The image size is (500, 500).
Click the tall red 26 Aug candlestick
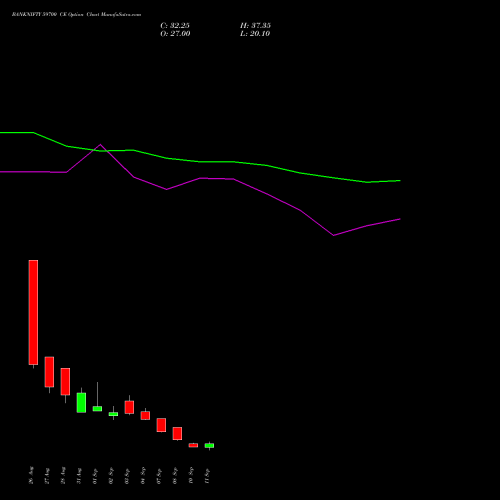point(33,312)
